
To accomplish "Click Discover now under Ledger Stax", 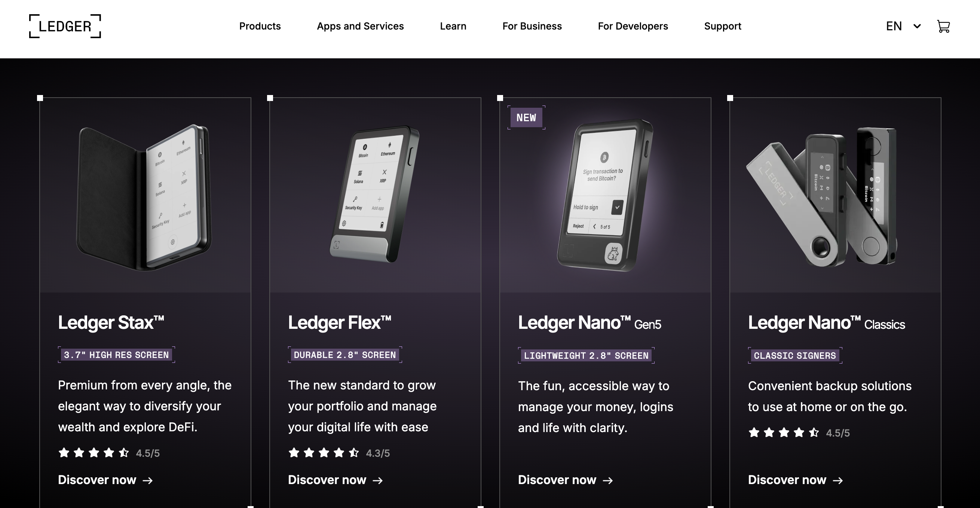I will pyautogui.click(x=105, y=480).
